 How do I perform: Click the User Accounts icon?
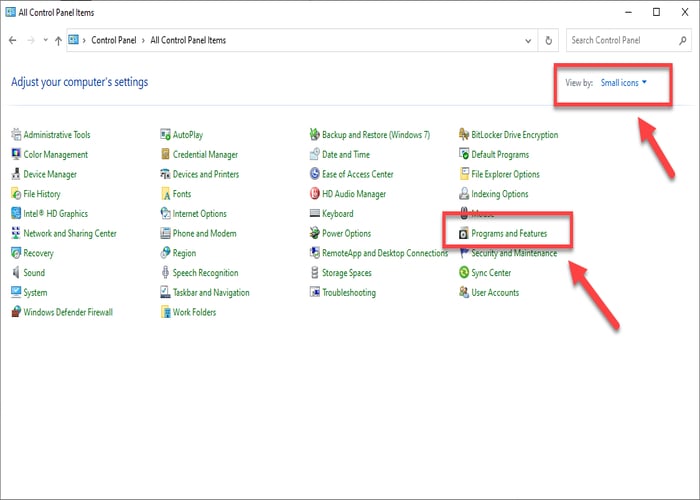(x=464, y=292)
